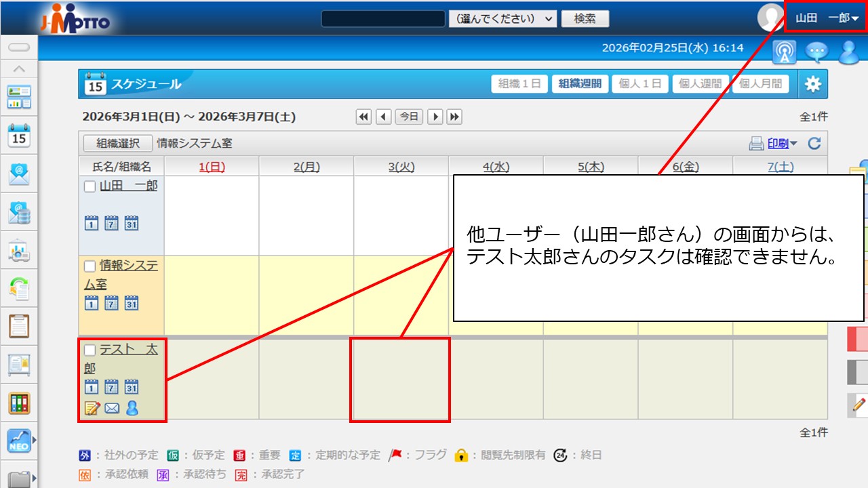
Task: Click the user avatar picture in header
Action: tap(771, 18)
